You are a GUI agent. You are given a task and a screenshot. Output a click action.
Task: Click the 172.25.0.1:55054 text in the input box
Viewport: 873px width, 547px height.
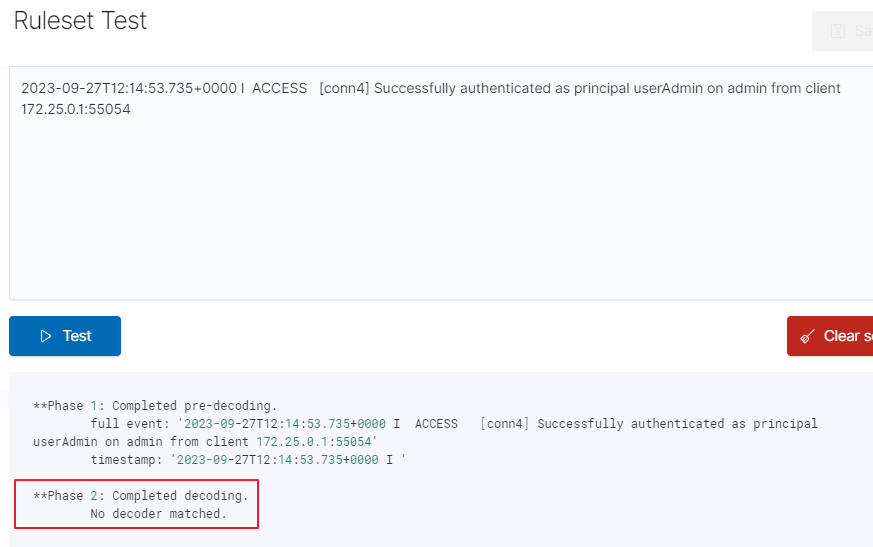pyautogui.click(x=76, y=109)
